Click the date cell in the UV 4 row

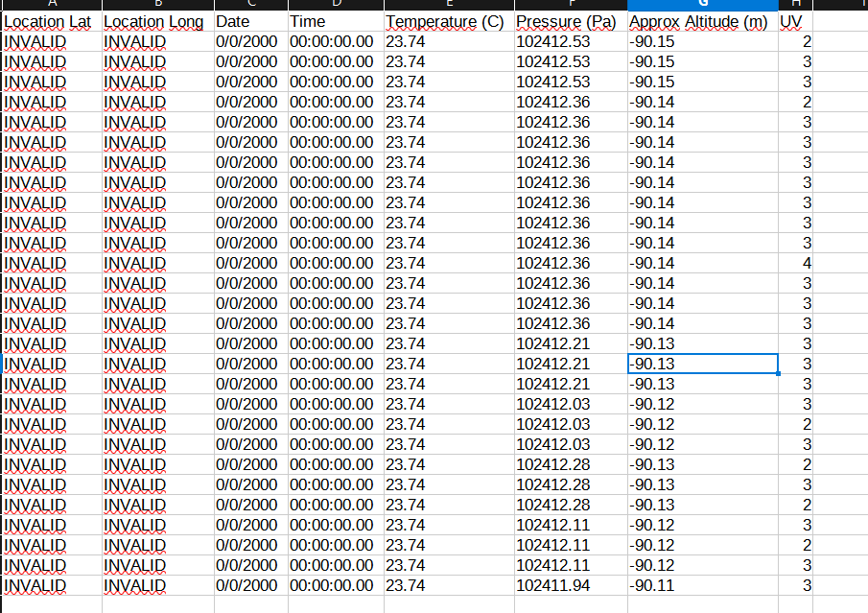[251, 263]
